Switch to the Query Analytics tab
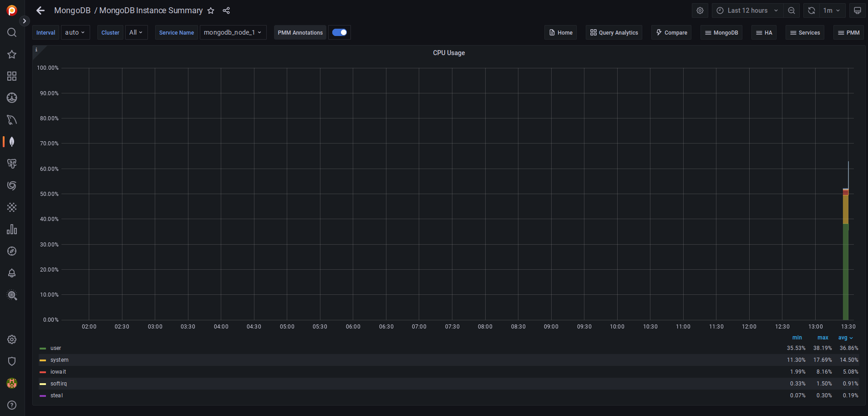 [x=613, y=32]
